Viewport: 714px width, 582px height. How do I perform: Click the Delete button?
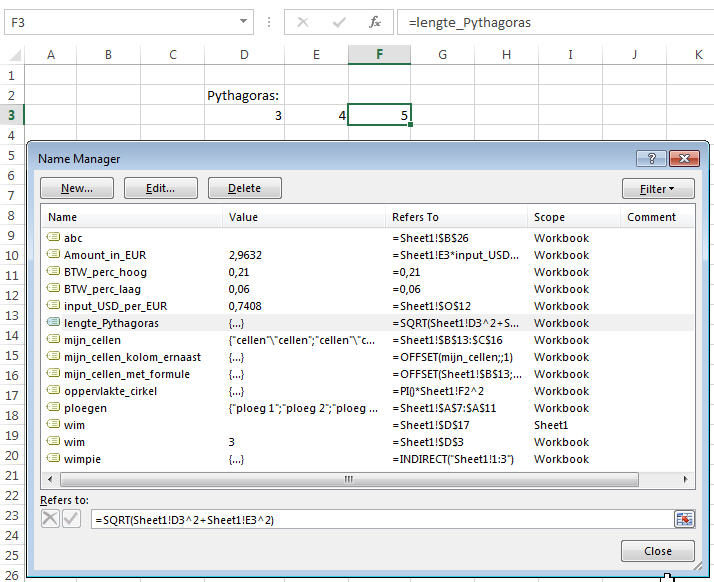pos(245,188)
